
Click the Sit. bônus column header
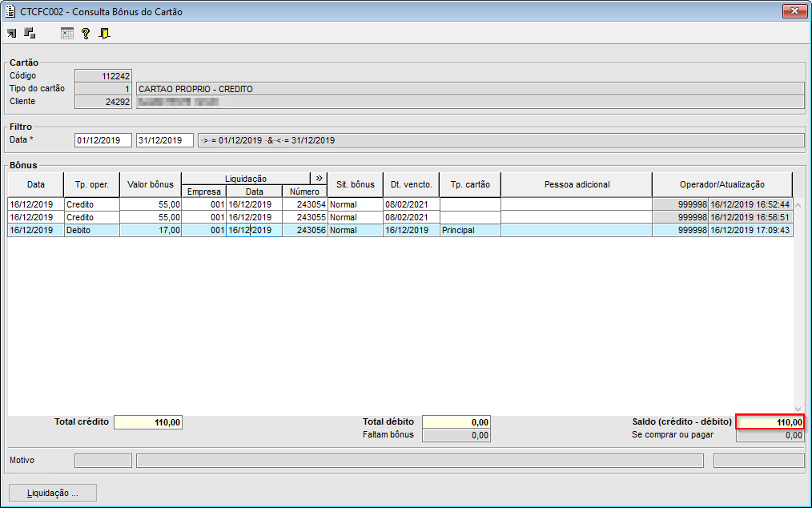356,184
